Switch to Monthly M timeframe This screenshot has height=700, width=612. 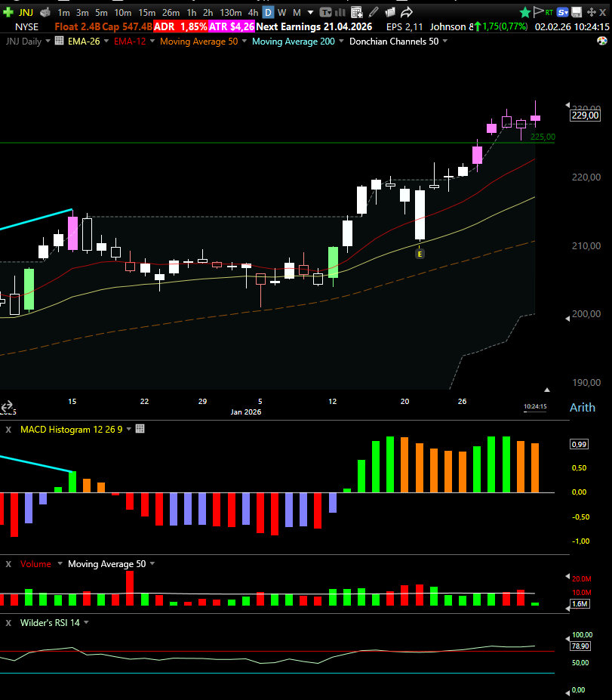(x=297, y=13)
